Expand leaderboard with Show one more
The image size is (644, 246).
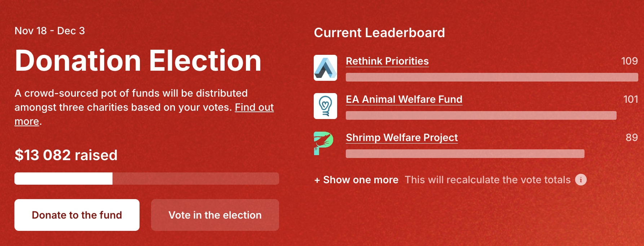(x=357, y=180)
